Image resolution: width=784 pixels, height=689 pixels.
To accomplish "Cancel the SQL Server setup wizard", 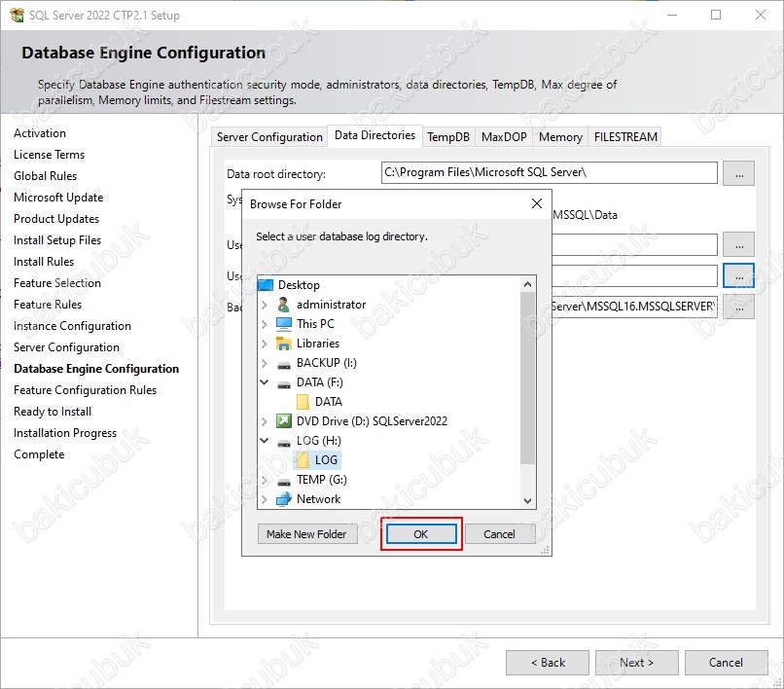I will click(x=726, y=663).
